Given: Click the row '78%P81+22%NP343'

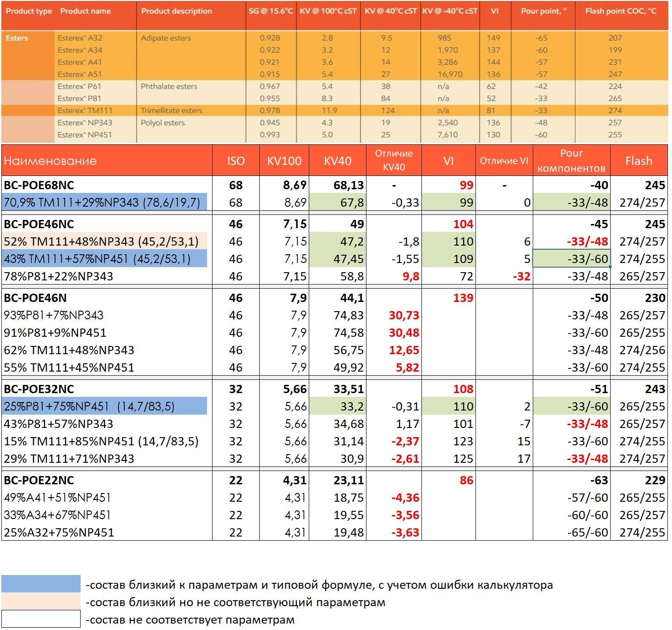Looking at the screenshot, I should (x=58, y=276).
